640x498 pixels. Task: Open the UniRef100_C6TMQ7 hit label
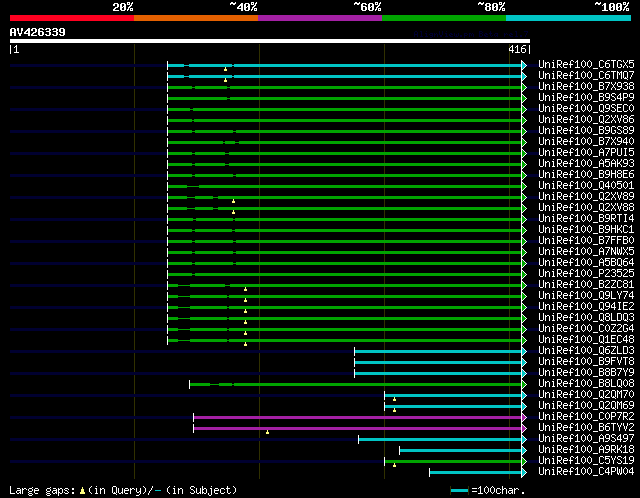pos(586,76)
